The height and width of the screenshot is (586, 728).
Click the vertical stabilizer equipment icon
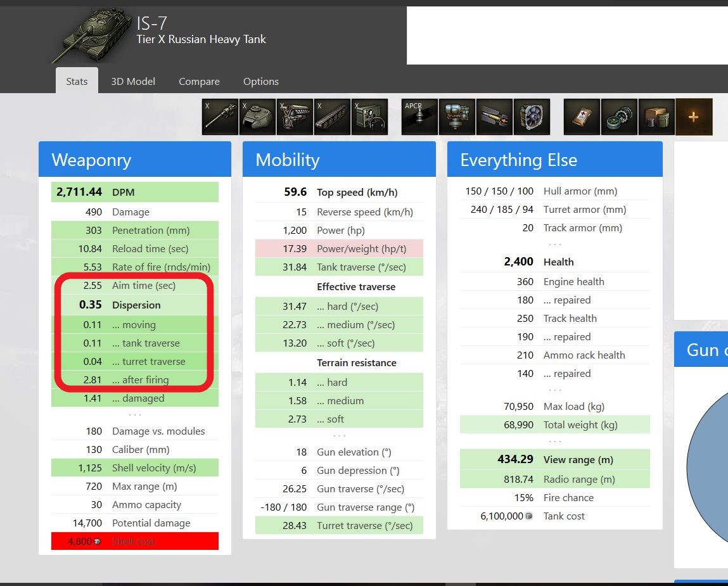(x=457, y=117)
